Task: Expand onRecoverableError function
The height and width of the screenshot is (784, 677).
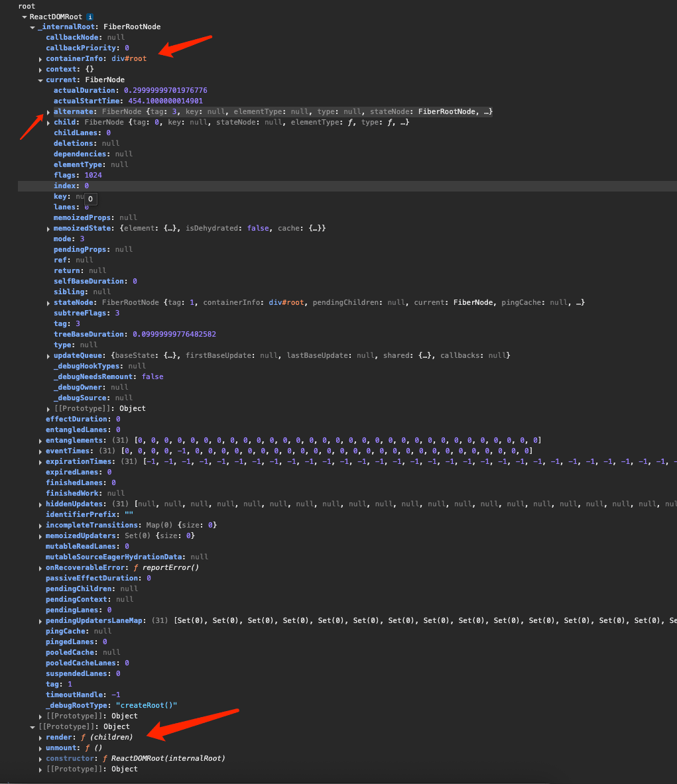Action: tap(40, 568)
